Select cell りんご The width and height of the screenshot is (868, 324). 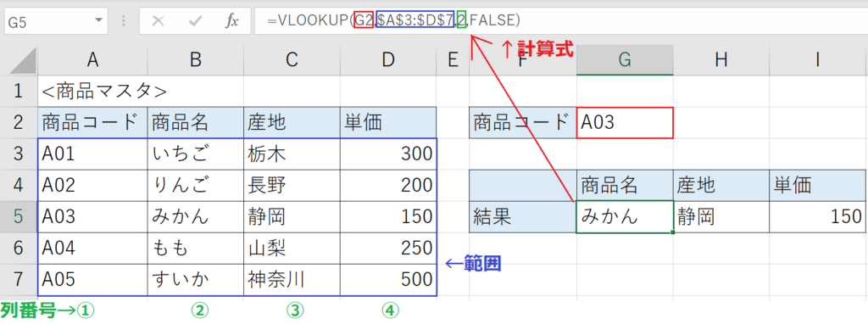196,186
